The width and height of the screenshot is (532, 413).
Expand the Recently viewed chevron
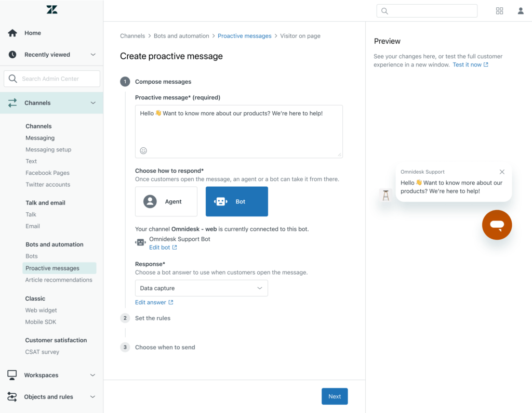[x=93, y=55]
